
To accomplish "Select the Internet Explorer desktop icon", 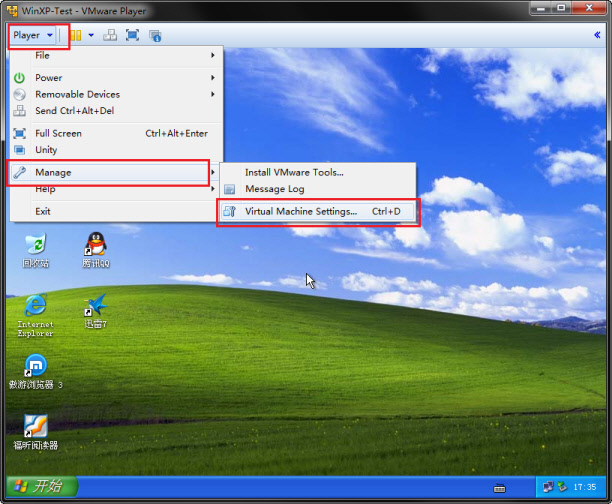I will coord(36,315).
